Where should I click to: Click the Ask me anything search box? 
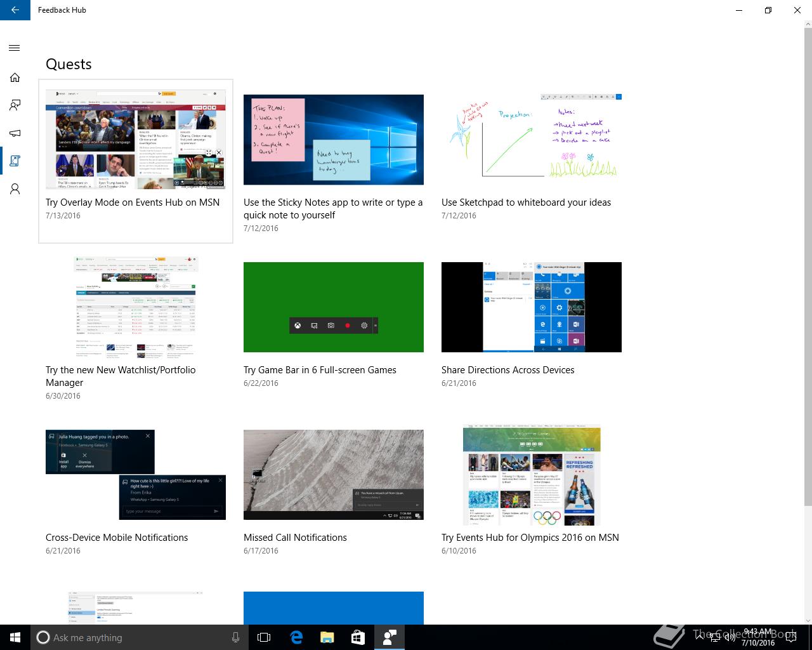(x=140, y=637)
